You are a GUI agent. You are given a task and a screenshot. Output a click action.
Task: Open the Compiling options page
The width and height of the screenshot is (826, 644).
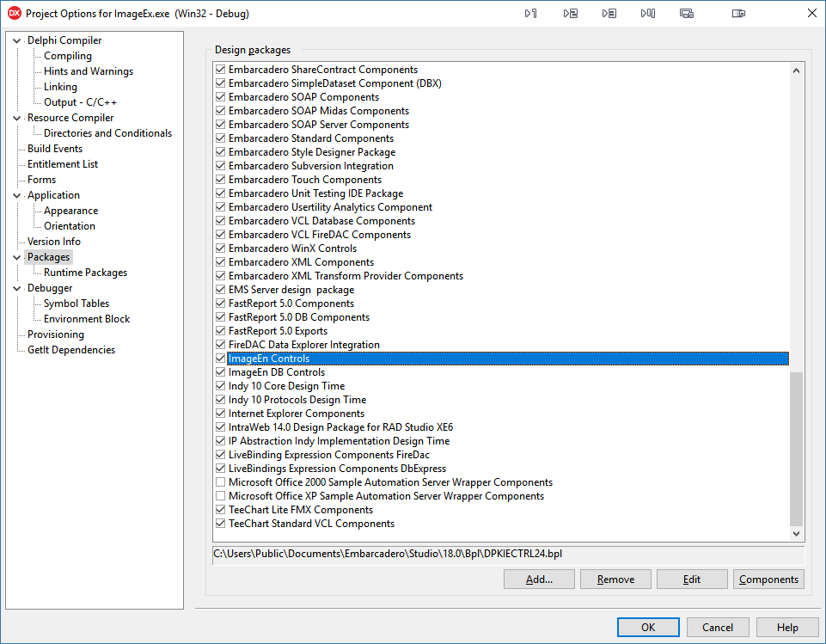[67, 56]
